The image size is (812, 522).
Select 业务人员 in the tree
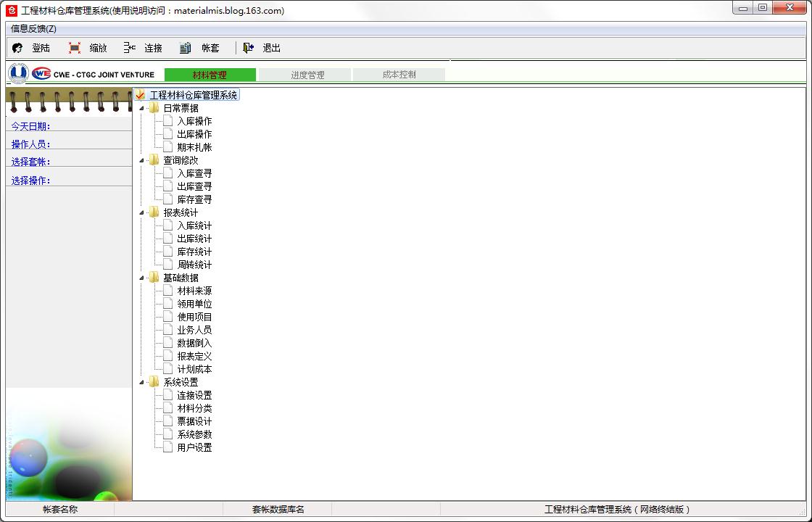coord(194,330)
